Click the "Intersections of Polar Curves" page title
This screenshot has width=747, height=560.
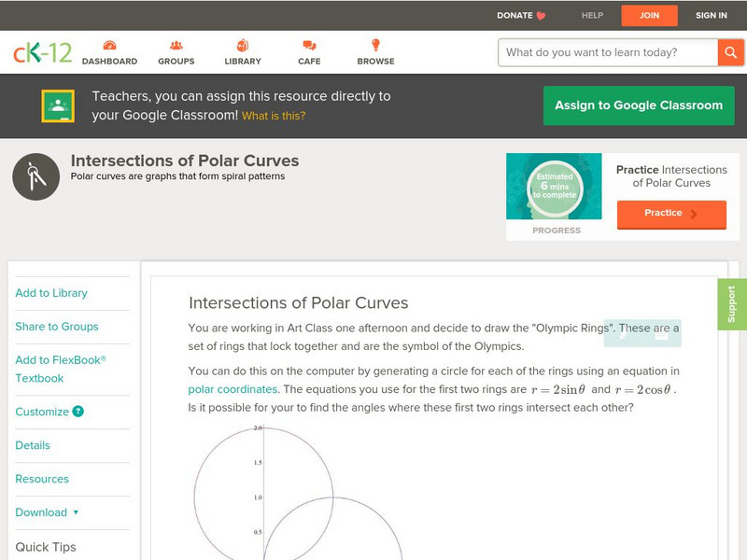[185, 161]
